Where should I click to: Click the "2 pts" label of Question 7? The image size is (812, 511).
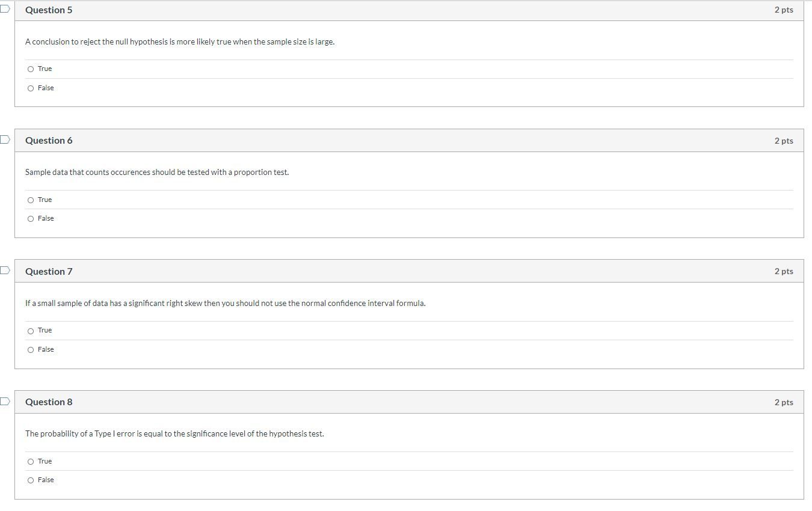pos(784,272)
